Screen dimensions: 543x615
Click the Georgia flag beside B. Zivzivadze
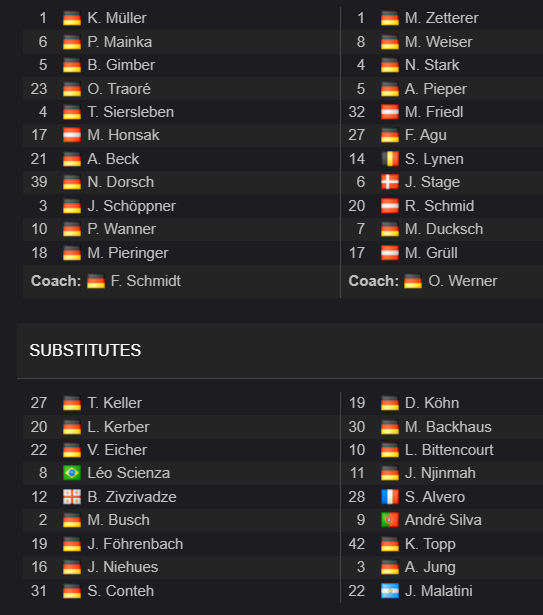(x=72, y=497)
